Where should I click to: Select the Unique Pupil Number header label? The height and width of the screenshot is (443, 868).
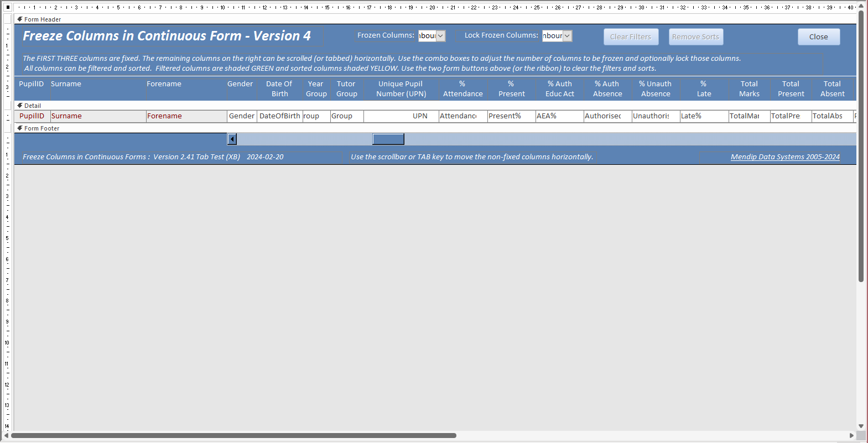(x=401, y=89)
